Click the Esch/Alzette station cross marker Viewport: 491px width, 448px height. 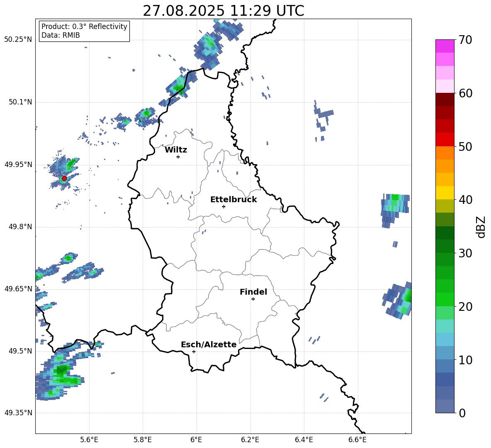point(194,351)
